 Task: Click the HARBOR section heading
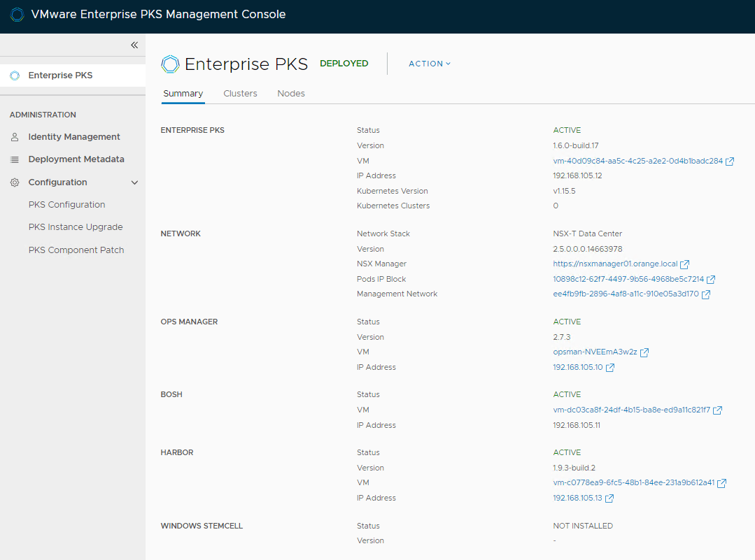click(177, 453)
